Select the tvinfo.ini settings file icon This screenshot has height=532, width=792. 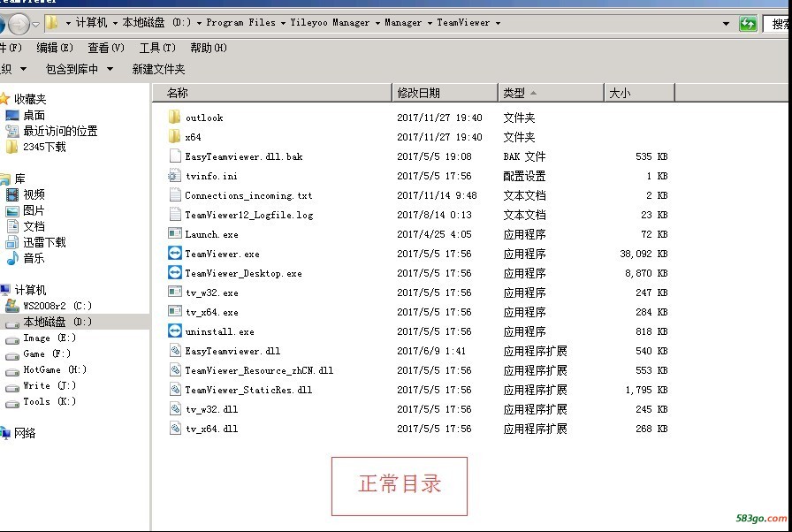coord(175,176)
